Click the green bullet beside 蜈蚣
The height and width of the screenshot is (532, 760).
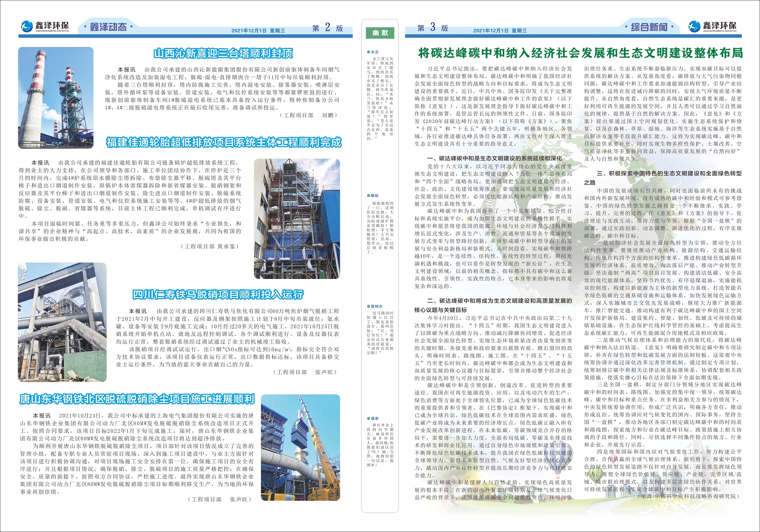pos(368,195)
